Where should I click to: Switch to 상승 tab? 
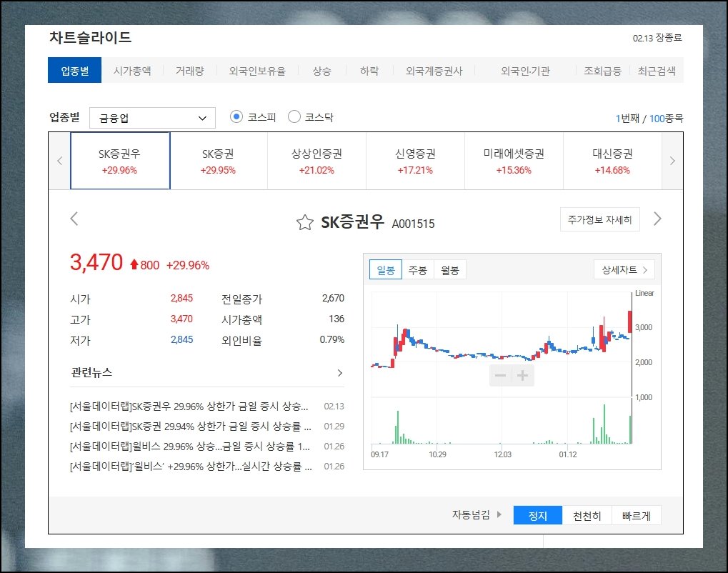click(321, 71)
